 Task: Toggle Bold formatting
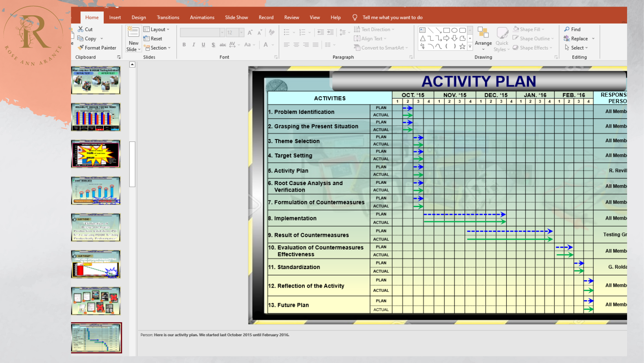(184, 45)
